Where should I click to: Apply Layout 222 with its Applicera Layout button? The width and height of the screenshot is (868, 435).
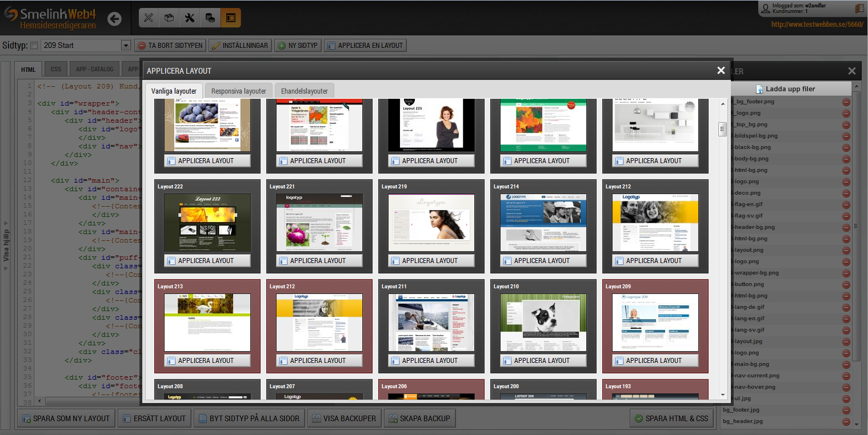point(207,260)
